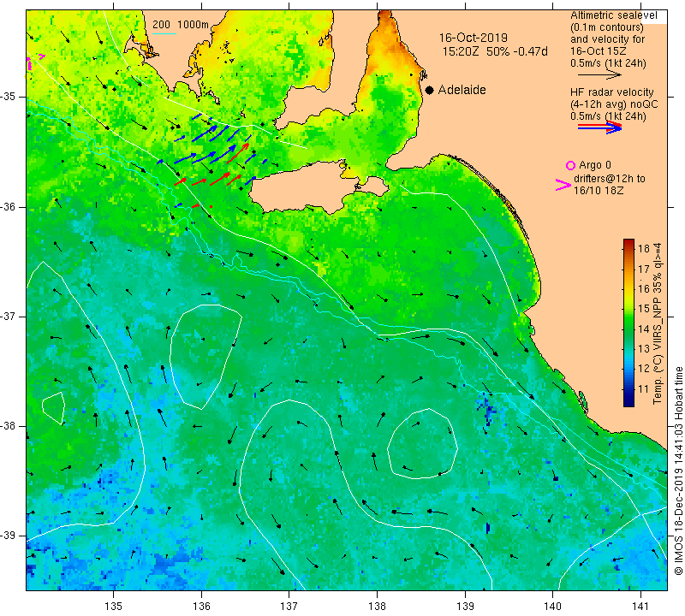The width and height of the screenshot is (685, 616).
Task: Click the cyan 200m contour legend line
Action: click(164, 33)
